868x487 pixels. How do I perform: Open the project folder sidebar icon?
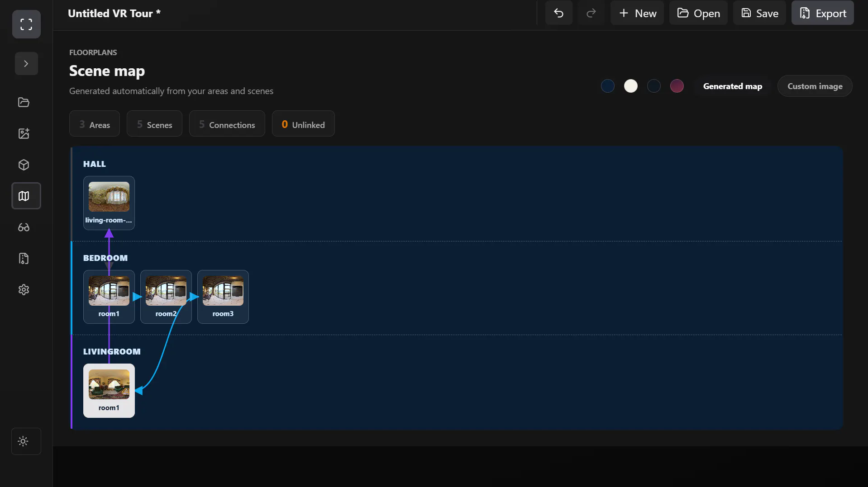click(x=24, y=102)
